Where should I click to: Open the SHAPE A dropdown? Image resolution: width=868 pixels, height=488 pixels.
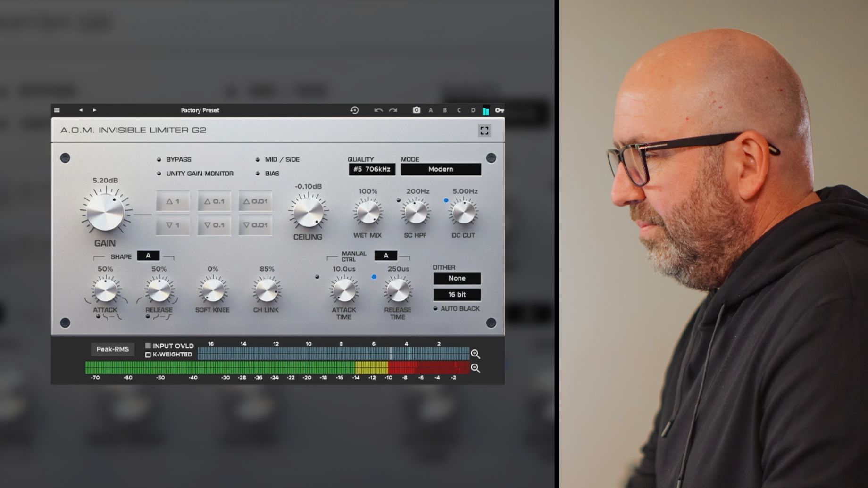click(x=148, y=256)
